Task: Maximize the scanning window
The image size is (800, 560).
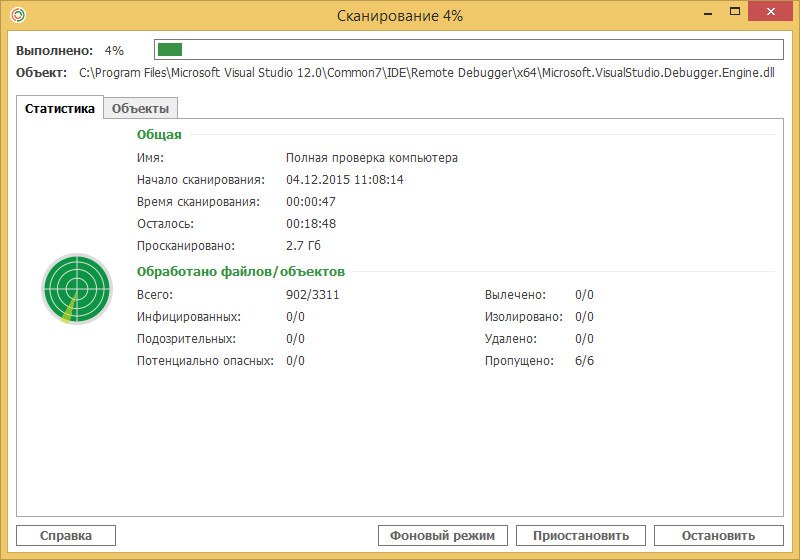Action: point(735,12)
